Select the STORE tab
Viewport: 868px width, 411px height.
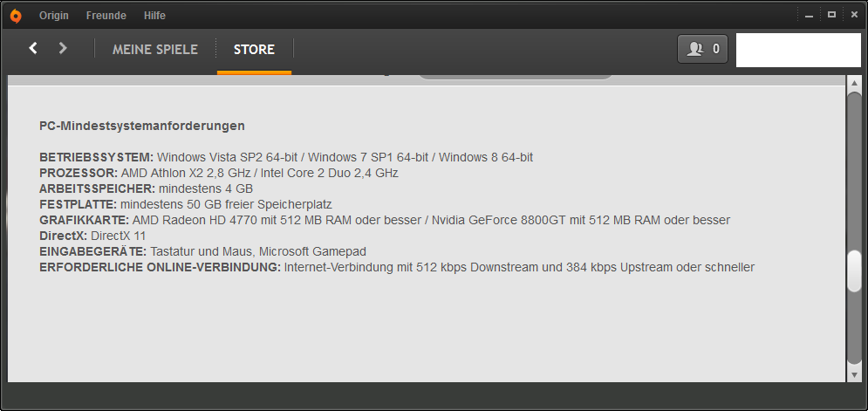pos(254,49)
